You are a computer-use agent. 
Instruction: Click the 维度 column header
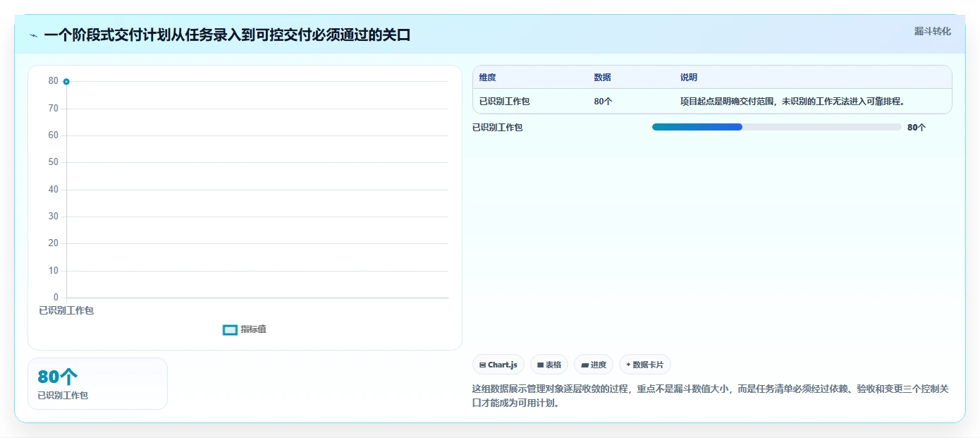pyautogui.click(x=488, y=78)
